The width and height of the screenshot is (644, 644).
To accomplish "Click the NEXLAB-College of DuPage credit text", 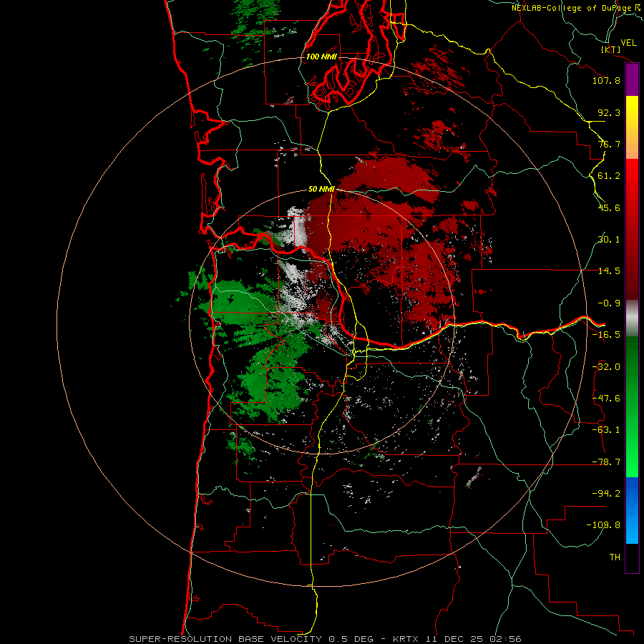I will [575, 8].
